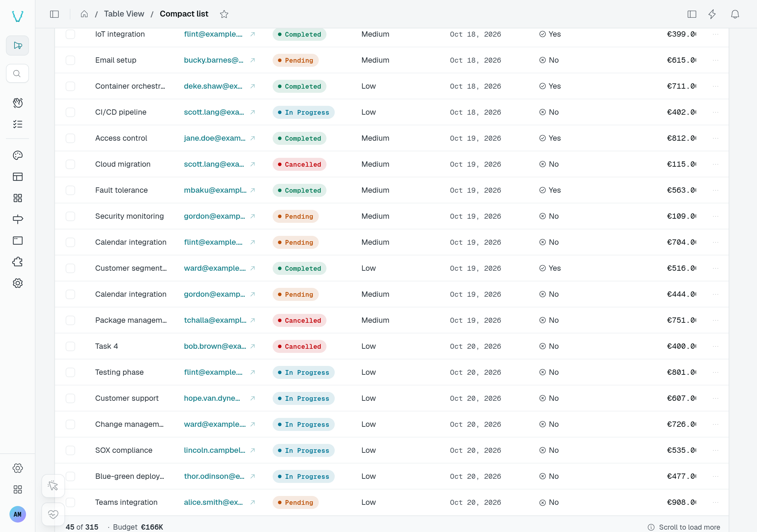Star the Compact list page as favorite
The width and height of the screenshot is (757, 532).
click(224, 14)
